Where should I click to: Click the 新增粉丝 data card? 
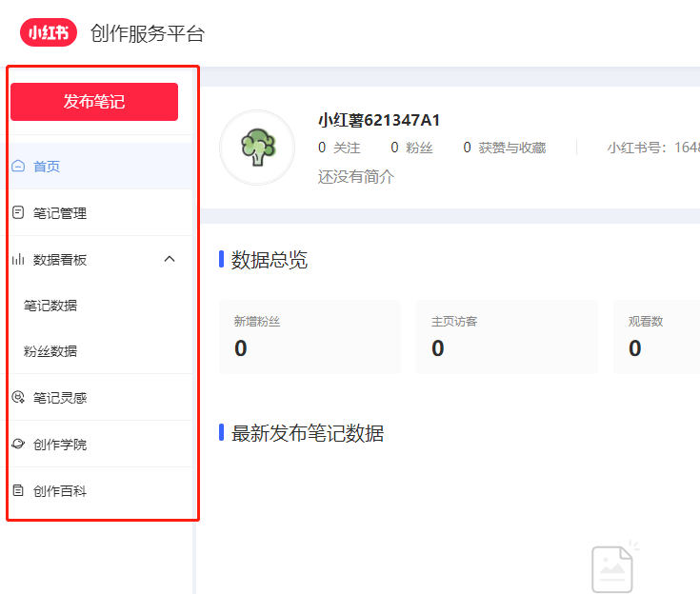pos(310,337)
